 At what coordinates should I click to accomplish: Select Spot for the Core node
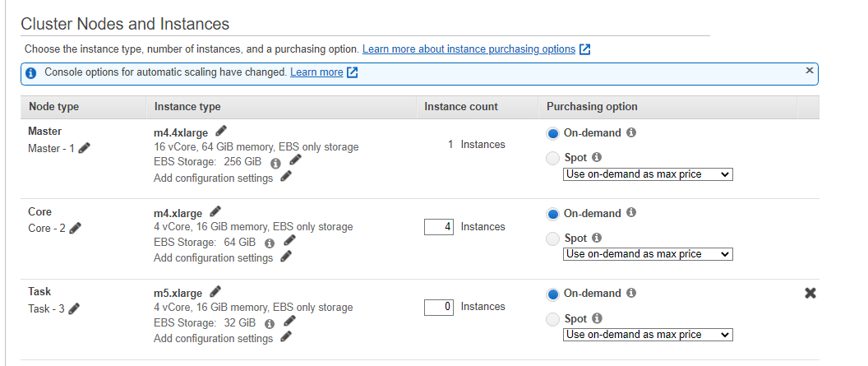552,239
